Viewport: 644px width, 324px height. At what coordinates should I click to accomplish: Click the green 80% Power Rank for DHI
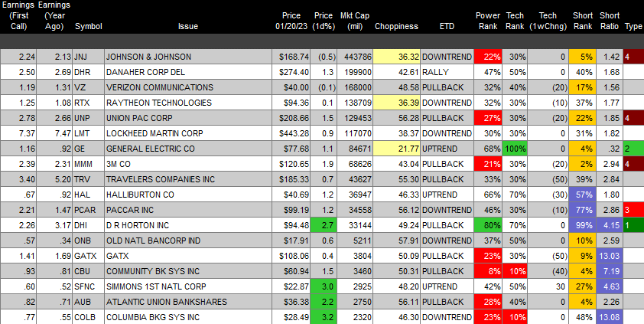[488, 225]
